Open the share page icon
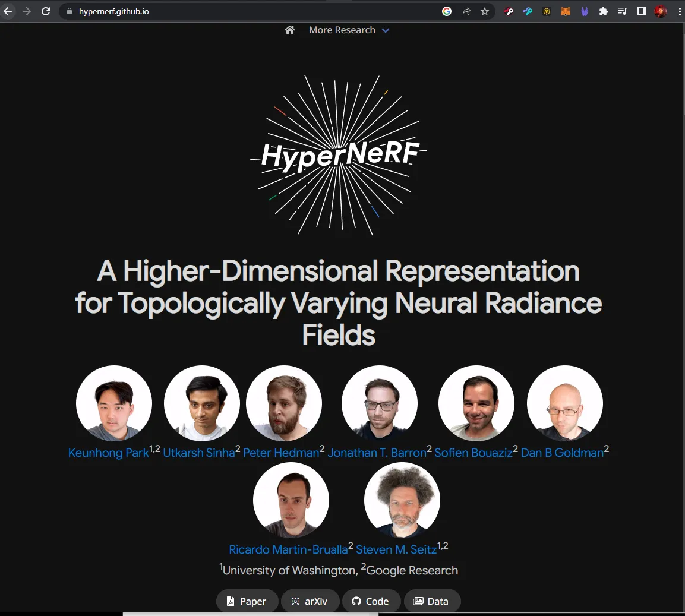This screenshot has width=685, height=616. (x=466, y=11)
